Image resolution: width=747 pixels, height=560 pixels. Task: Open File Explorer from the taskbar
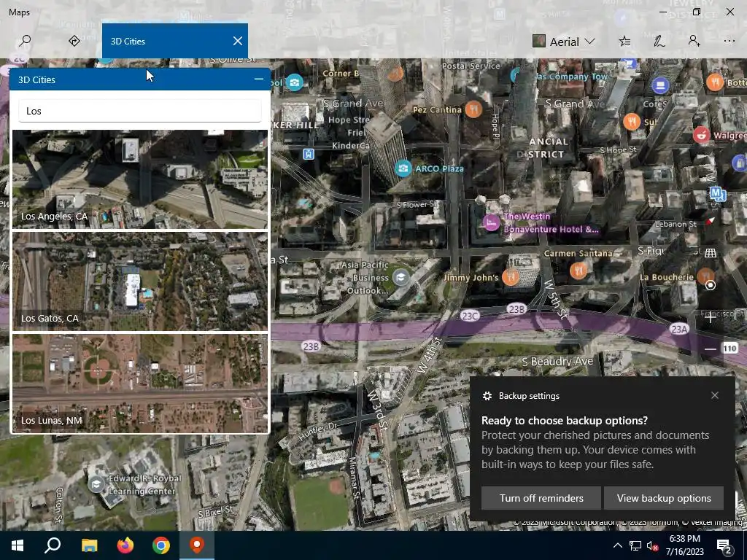pyautogui.click(x=89, y=545)
